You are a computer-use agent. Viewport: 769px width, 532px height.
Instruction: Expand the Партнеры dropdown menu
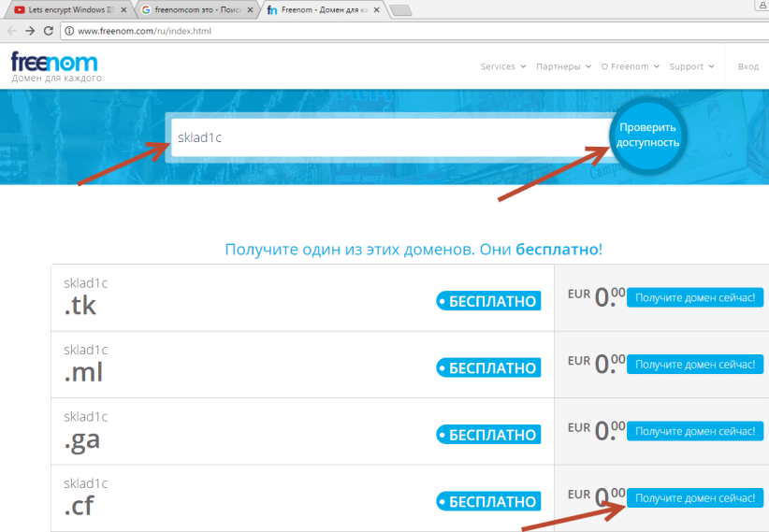point(563,66)
